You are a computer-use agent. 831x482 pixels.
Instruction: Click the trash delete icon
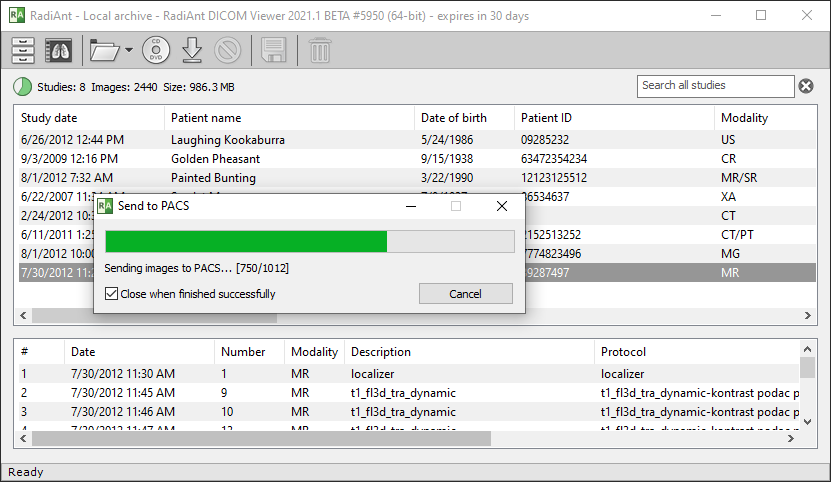click(x=320, y=50)
